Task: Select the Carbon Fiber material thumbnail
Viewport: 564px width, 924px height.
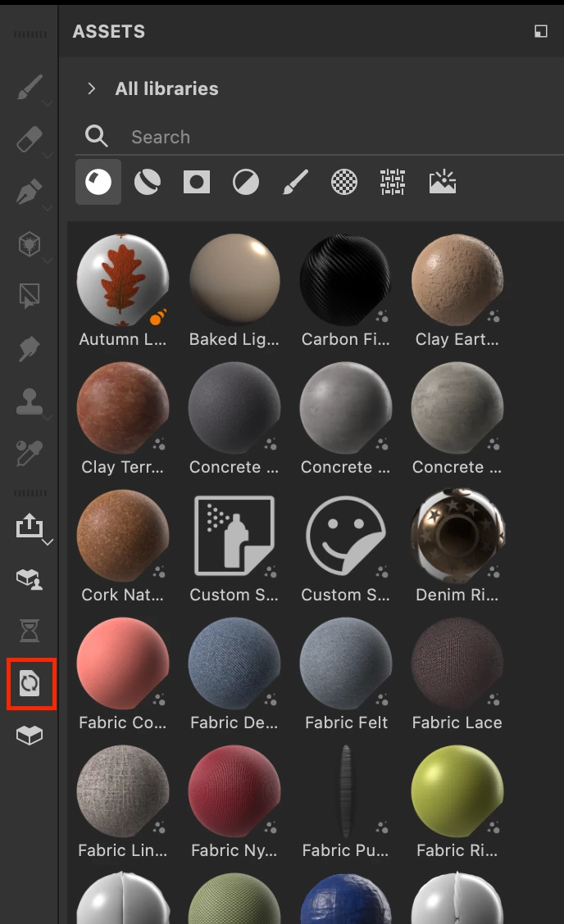Action: tap(346, 280)
